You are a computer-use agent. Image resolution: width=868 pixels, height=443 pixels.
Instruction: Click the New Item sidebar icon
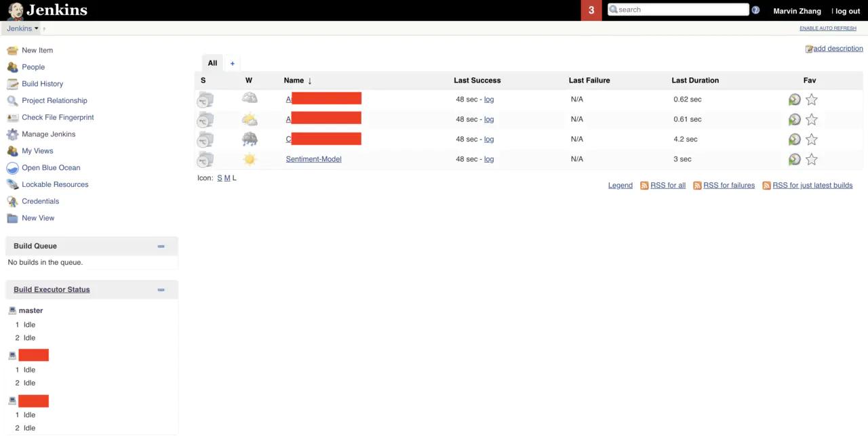click(x=12, y=50)
